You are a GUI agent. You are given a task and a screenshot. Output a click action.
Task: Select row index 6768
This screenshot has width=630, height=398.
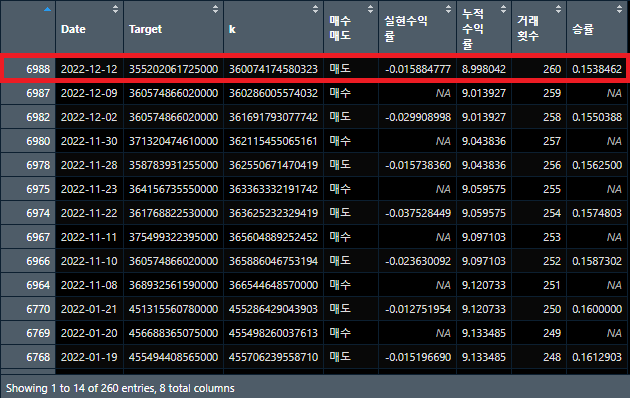tap(38, 357)
